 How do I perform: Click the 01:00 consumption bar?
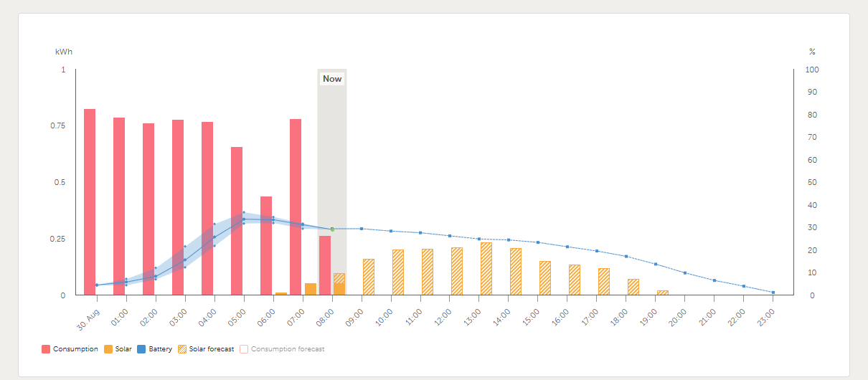click(119, 206)
